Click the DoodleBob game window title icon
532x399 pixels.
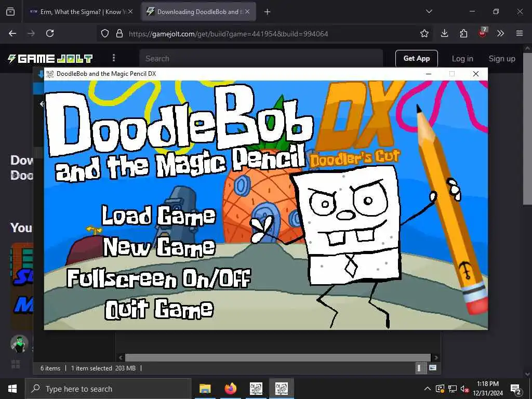click(50, 74)
